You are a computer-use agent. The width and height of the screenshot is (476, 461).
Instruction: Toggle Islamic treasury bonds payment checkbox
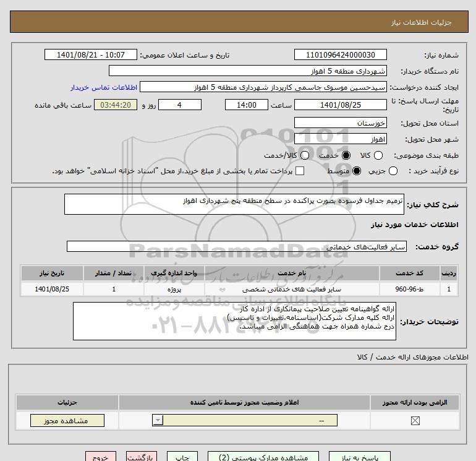click(300, 171)
